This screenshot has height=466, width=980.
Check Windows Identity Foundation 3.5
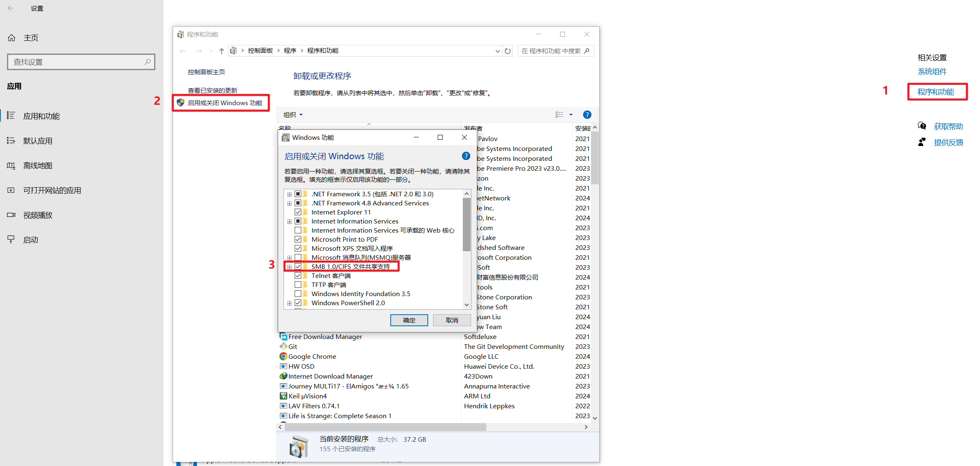coord(298,294)
